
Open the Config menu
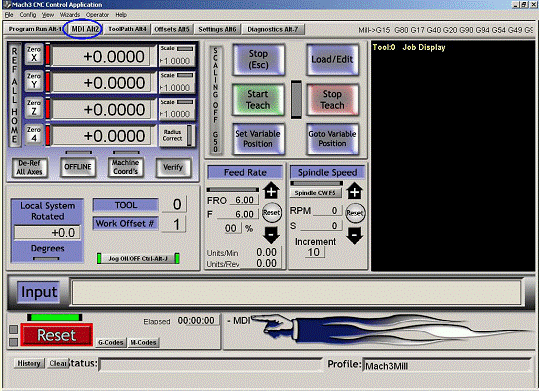click(28, 15)
